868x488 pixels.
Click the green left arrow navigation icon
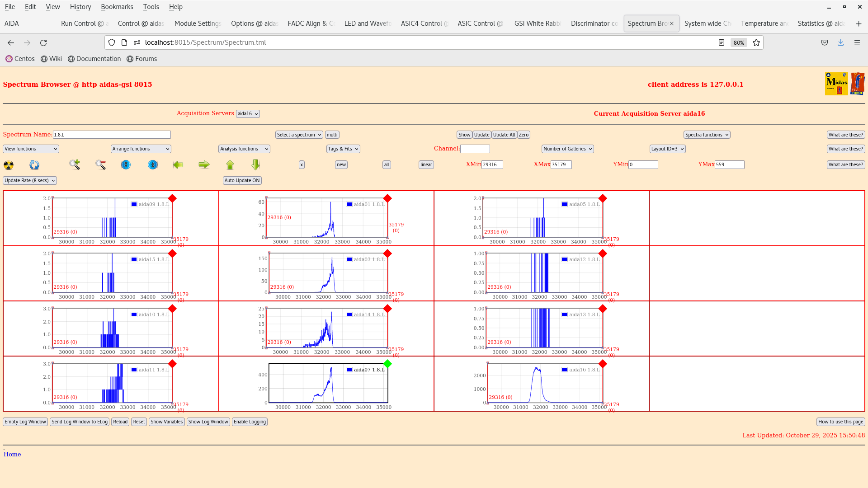click(x=178, y=164)
